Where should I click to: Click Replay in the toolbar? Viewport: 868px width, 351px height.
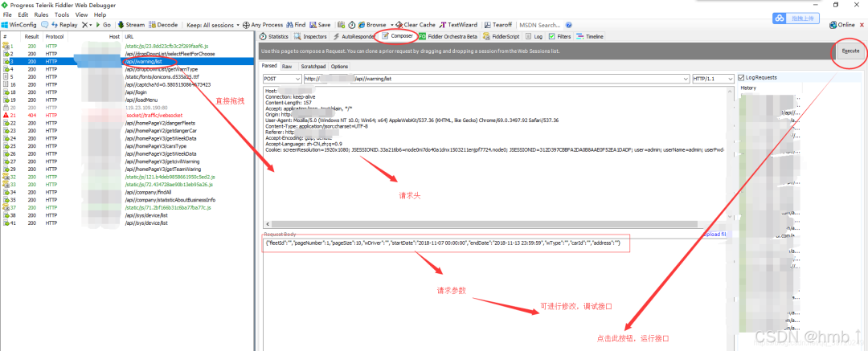65,25
